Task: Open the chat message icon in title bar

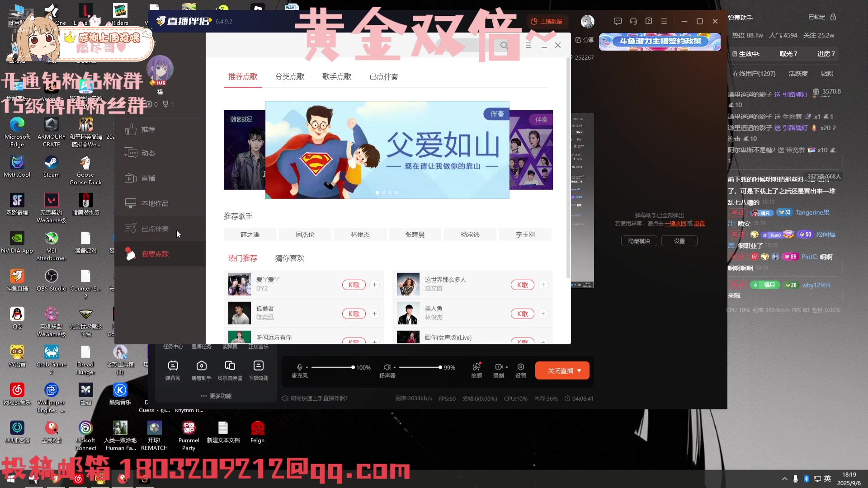Action: click(618, 21)
